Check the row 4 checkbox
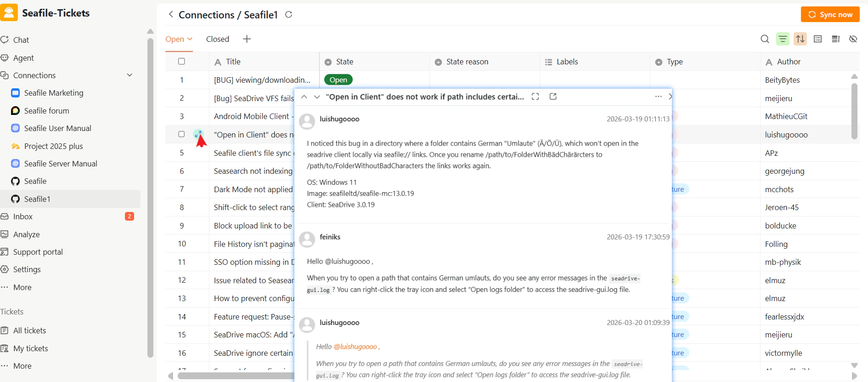 (x=181, y=134)
